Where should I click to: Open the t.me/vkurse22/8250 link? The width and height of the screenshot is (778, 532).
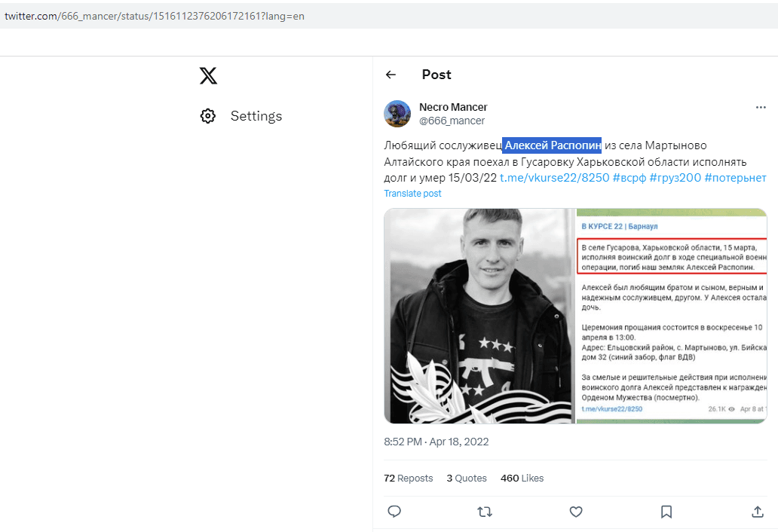pyautogui.click(x=554, y=178)
